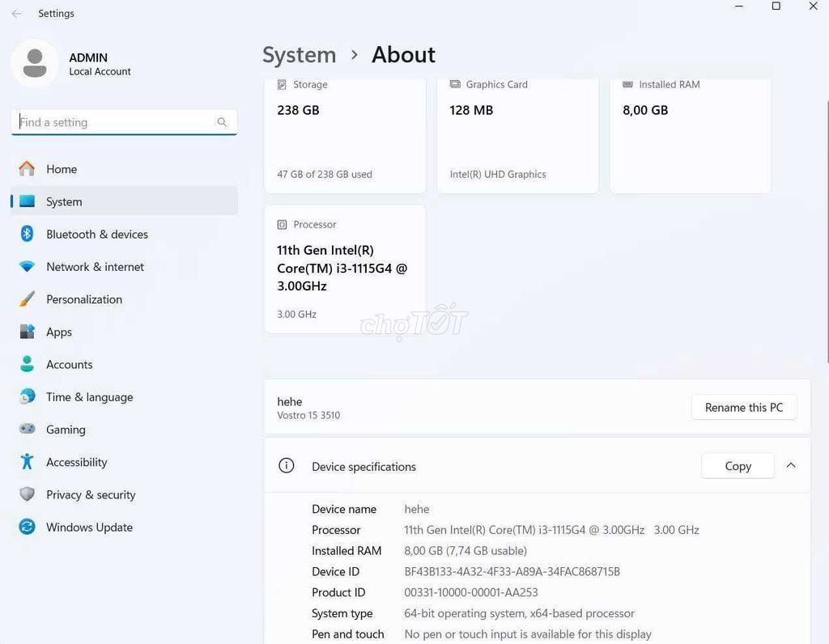
Task: Click the Bluetooth icon in sidebar
Action: (x=27, y=234)
